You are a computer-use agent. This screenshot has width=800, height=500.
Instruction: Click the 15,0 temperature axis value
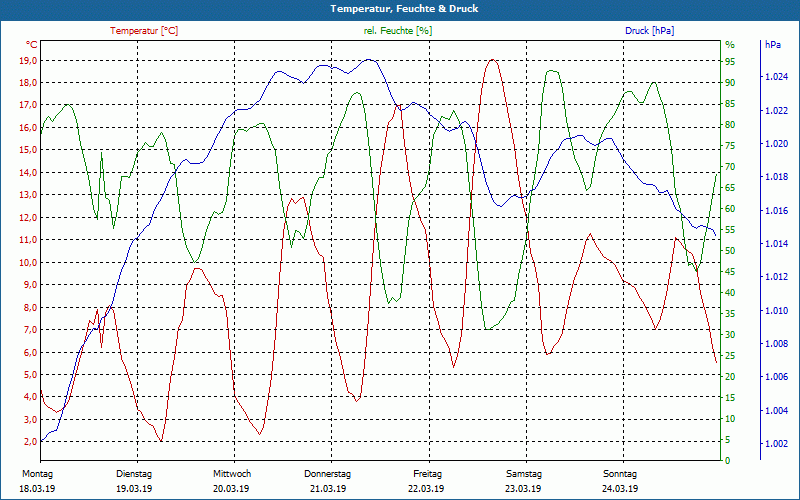pos(28,150)
